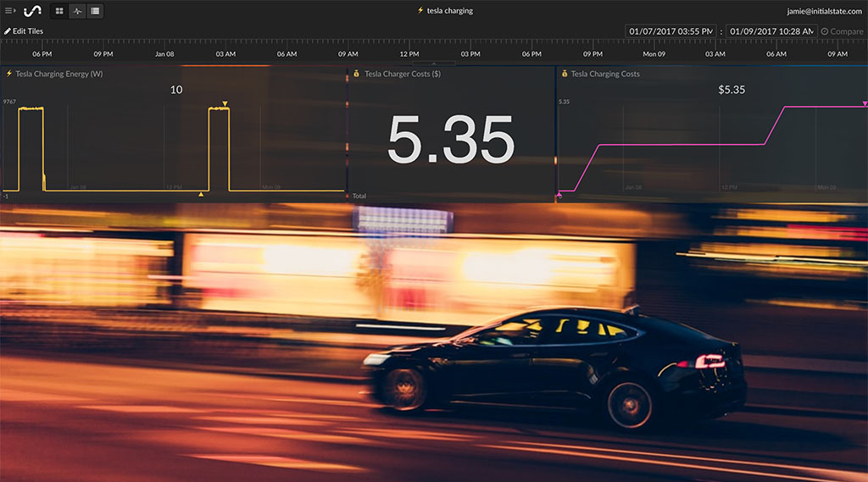Open the sidebar menu hamburger icon

tap(10, 10)
